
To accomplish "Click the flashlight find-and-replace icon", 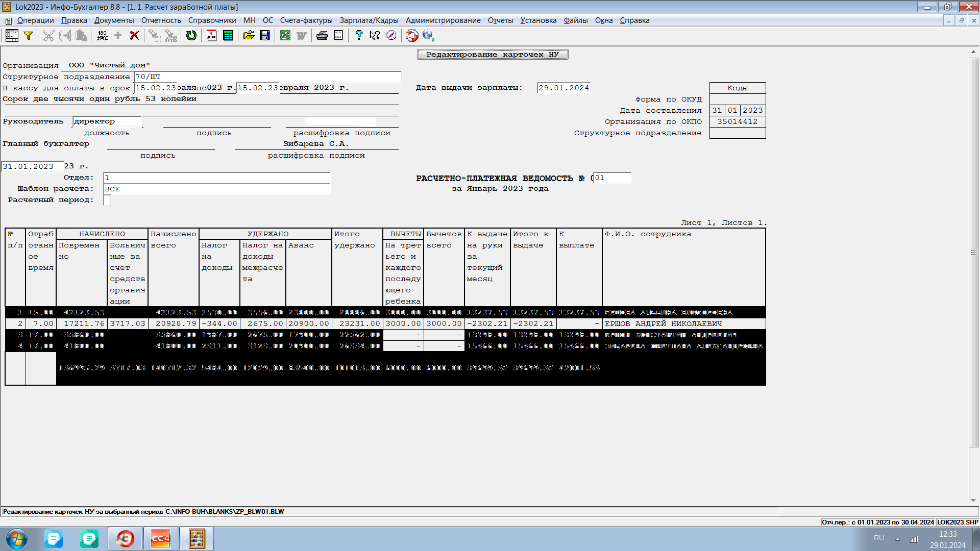I will 171,35.
